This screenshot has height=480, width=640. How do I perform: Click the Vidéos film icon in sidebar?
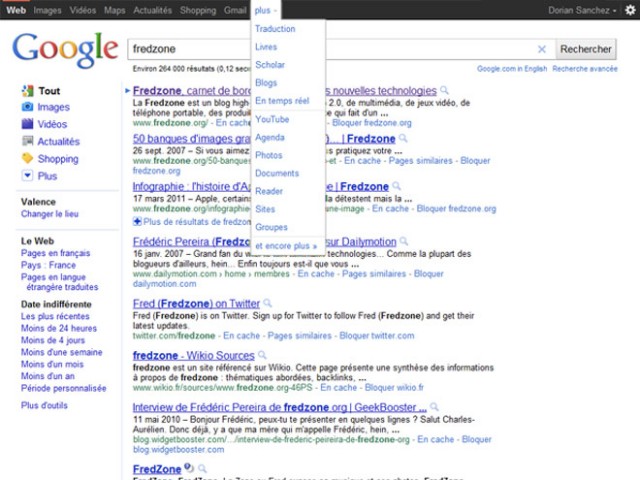click(27, 124)
